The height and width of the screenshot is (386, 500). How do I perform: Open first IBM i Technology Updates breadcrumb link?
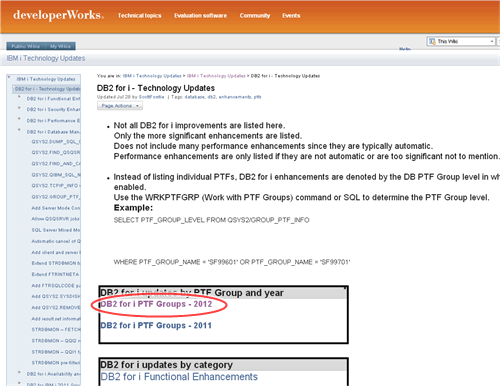click(x=152, y=76)
